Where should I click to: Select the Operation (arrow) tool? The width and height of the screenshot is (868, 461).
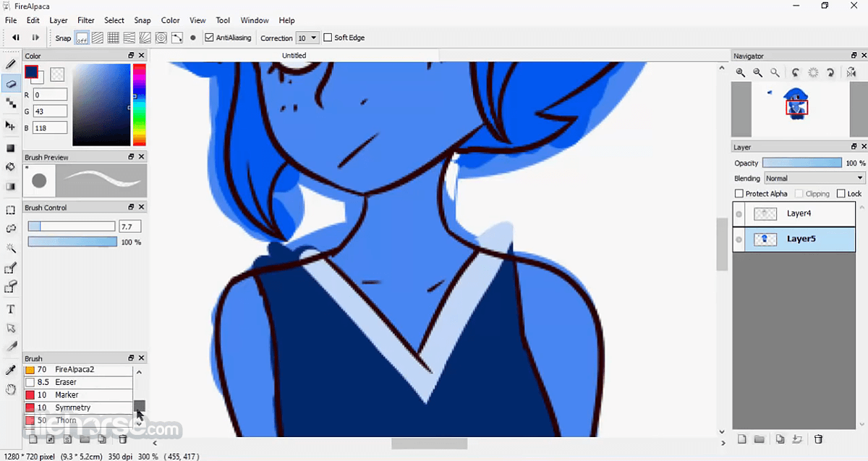(x=11, y=329)
